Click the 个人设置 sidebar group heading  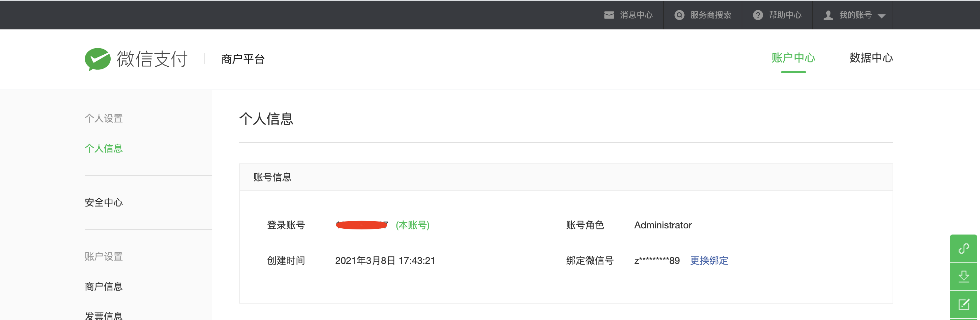(103, 119)
